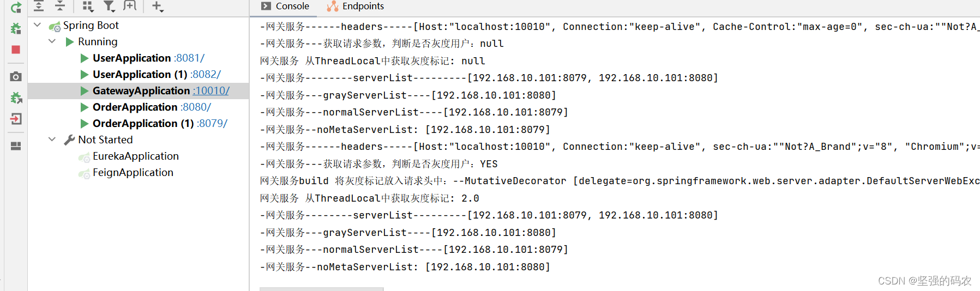This screenshot has height=291, width=980.
Task: Open the GatewayApplication :10010/ port link
Action: (x=212, y=90)
